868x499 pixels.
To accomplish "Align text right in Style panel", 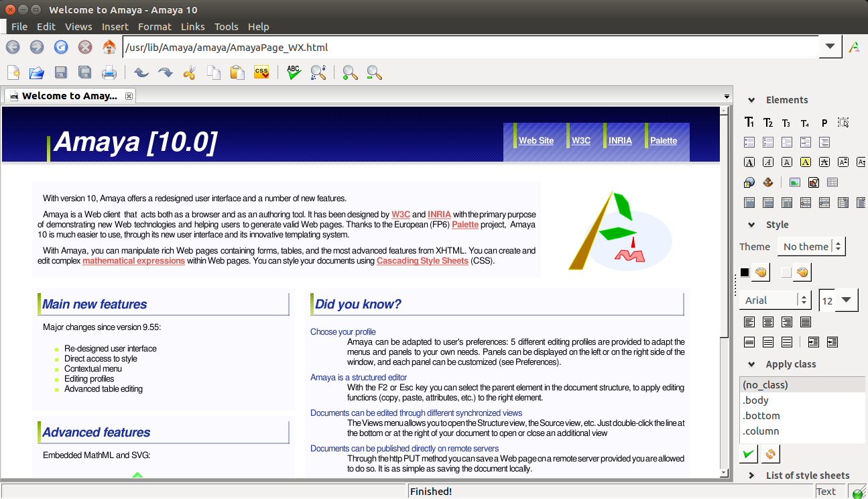I will coord(787,322).
